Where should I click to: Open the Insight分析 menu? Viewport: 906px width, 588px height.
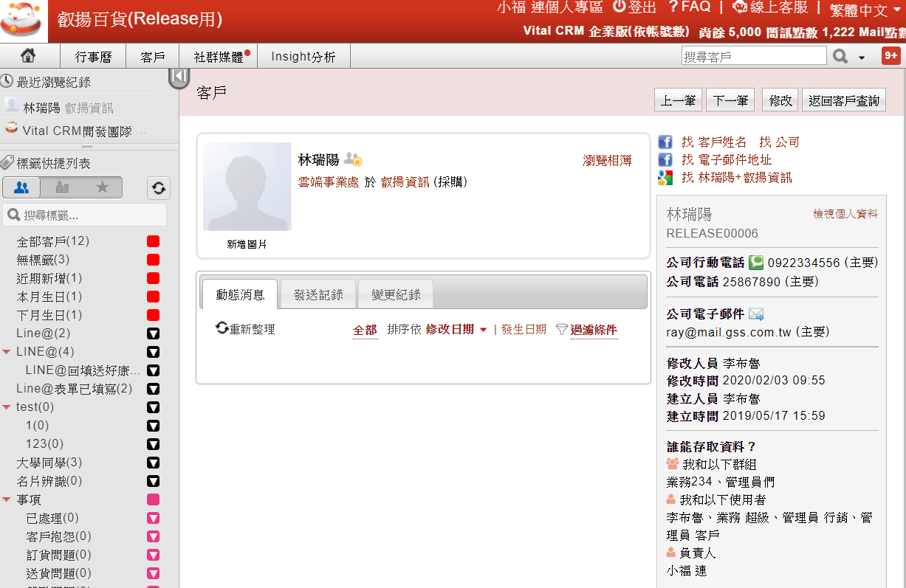pos(303,57)
